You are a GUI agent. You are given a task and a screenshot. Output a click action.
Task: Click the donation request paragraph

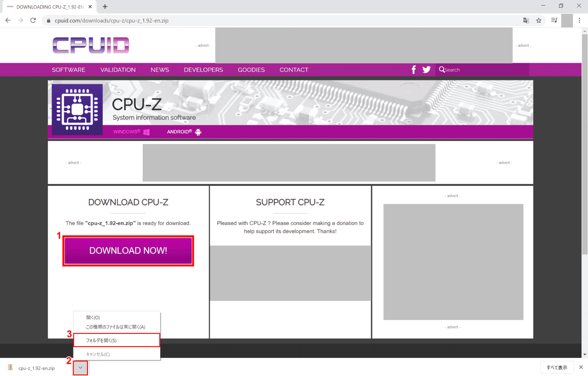click(290, 227)
